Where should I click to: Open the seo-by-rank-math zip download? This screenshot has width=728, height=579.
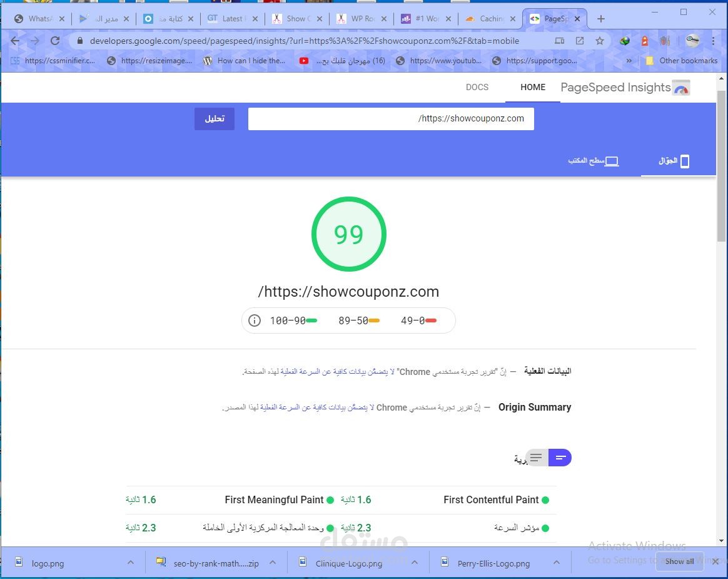(x=216, y=564)
